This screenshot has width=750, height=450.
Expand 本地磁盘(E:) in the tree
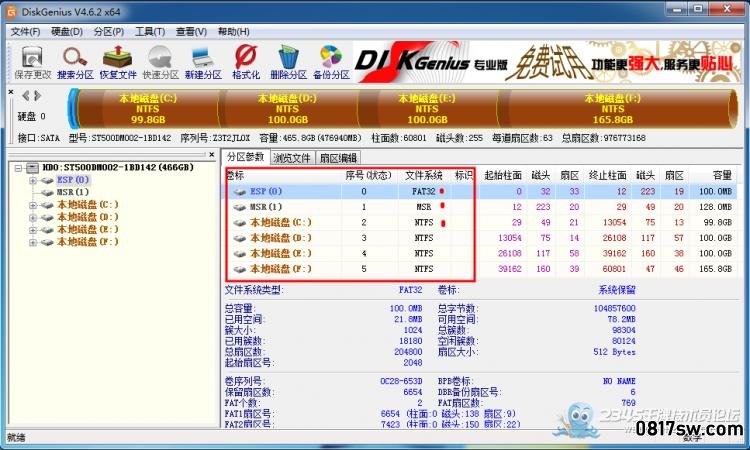tap(33, 230)
